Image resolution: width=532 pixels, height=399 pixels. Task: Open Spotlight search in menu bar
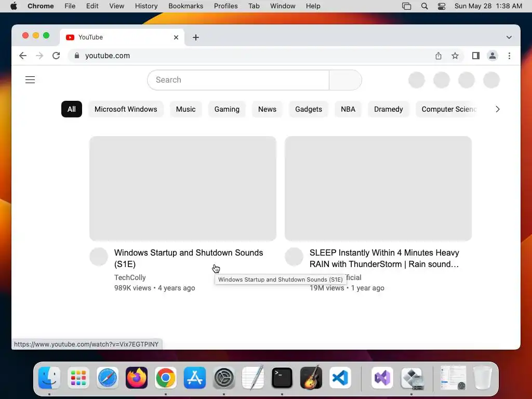(x=424, y=6)
